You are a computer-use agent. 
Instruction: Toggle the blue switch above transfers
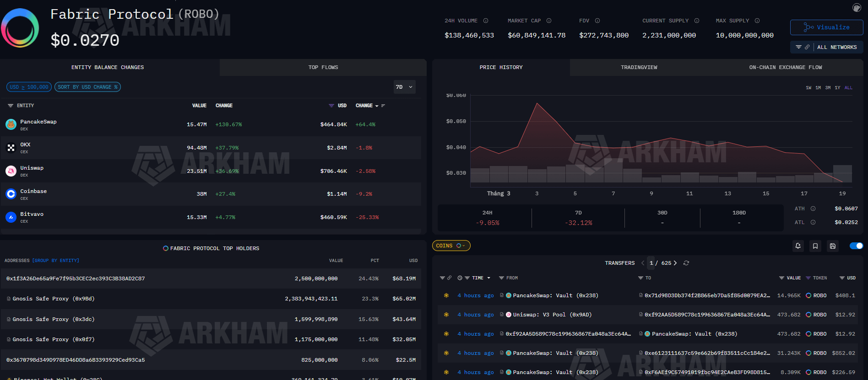(x=856, y=246)
